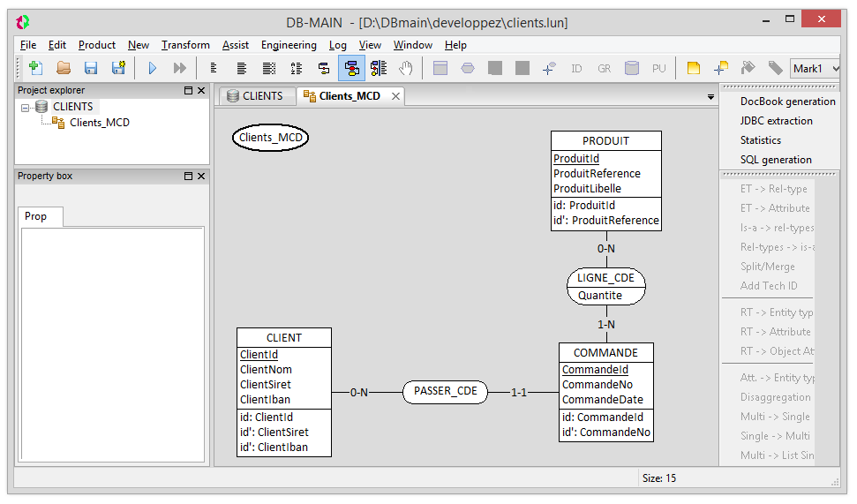This screenshot has width=857, height=504.
Task: Select the graphical compact view icon
Action: pyautogui.click(x=324, y=68)
